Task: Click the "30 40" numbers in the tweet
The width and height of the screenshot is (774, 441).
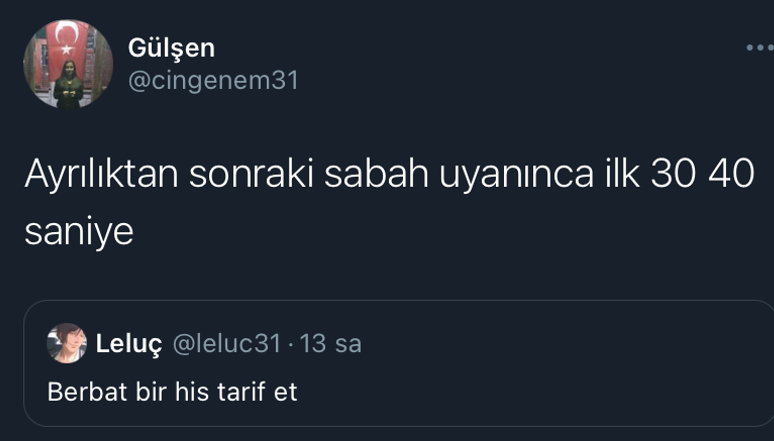Action: tap(702, 174)
